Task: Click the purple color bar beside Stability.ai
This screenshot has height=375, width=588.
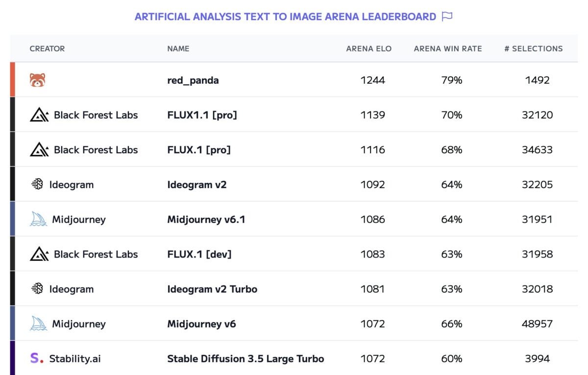Action: (13, 358)
